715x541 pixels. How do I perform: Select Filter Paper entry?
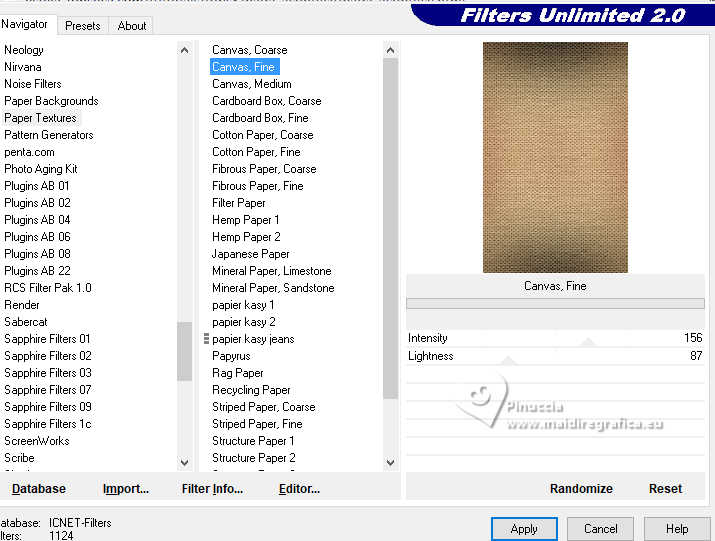238,203
